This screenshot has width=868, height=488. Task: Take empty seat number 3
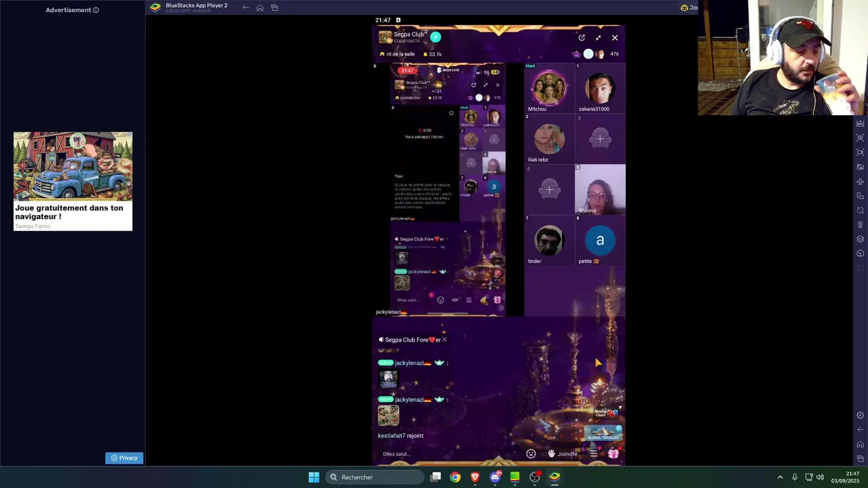point(599,139)
